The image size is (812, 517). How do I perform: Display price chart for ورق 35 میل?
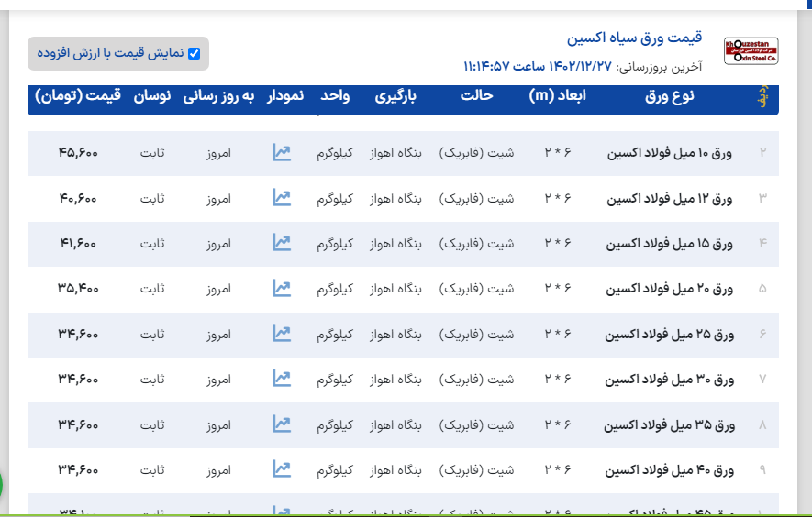click(282, 424)
